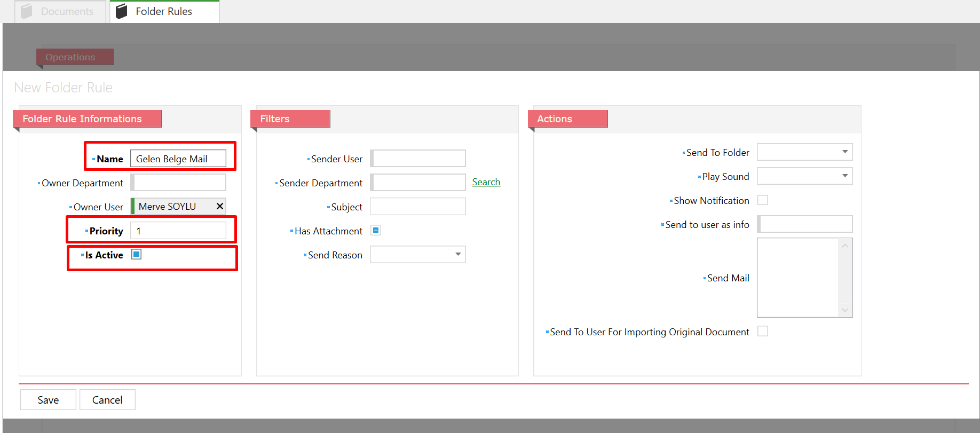Enable the Show Notification checkbox
980x433 pixels.
click(x=763, y=200)
